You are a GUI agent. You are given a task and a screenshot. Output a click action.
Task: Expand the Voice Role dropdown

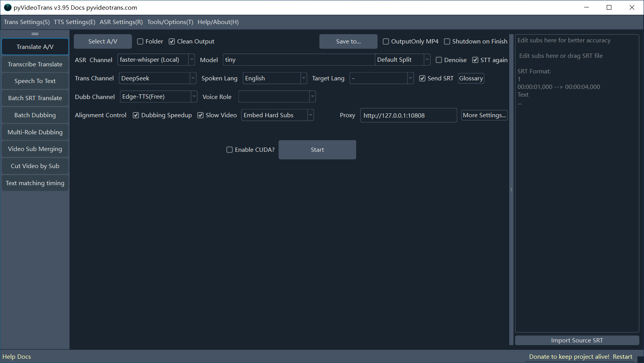(x=312, y=97)
